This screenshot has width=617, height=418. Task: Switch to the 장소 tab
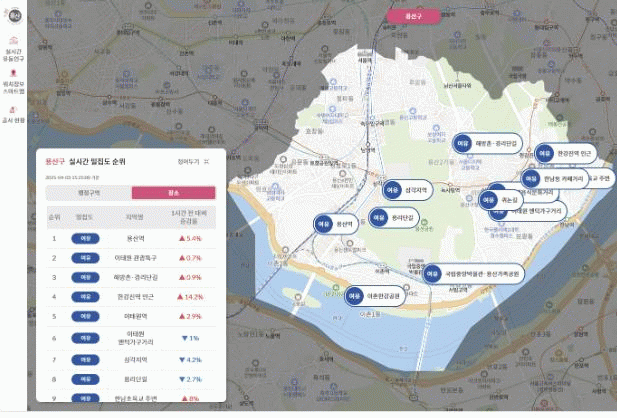[172, 192]
